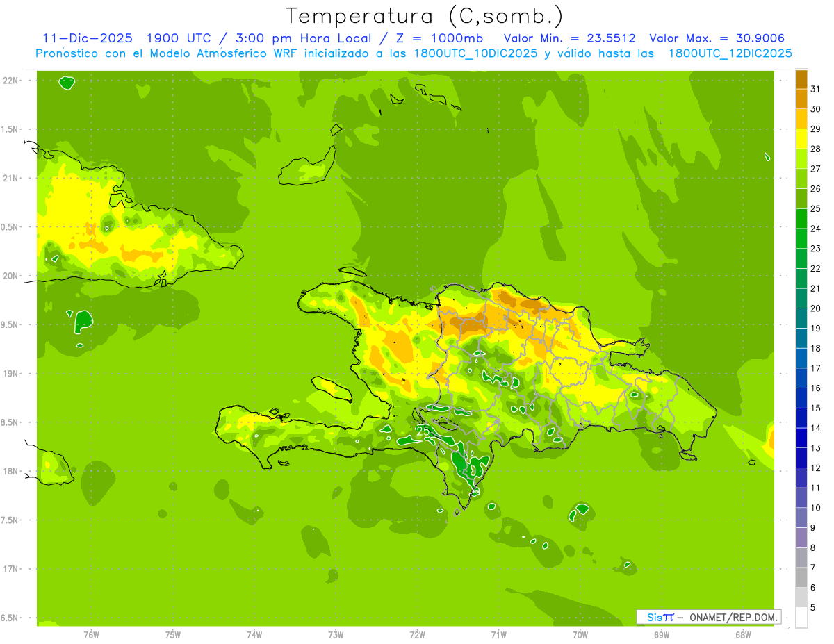Image resolution: width=834 pixels, height=644 pixels.
Task: Pick the yellow swatch between 29 and 28
Action: pos(801,139)
